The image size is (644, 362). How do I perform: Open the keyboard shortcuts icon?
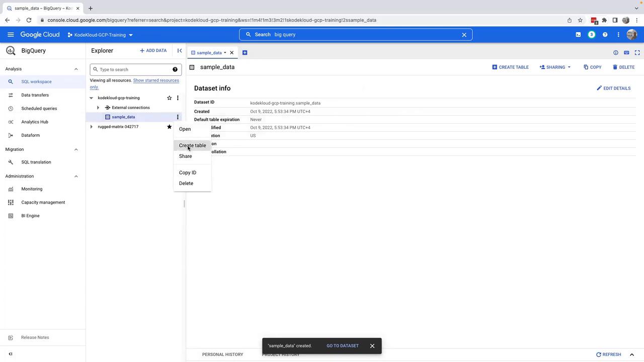coord(626,53)
